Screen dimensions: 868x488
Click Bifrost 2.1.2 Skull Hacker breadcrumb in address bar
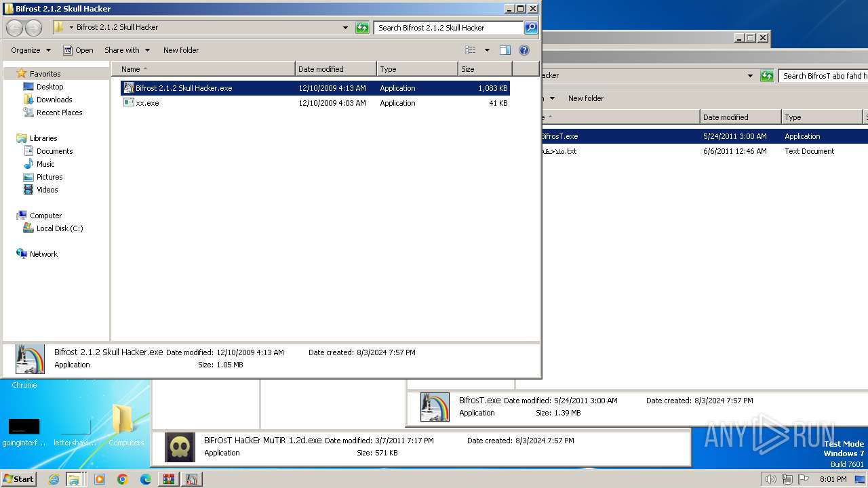117,28
